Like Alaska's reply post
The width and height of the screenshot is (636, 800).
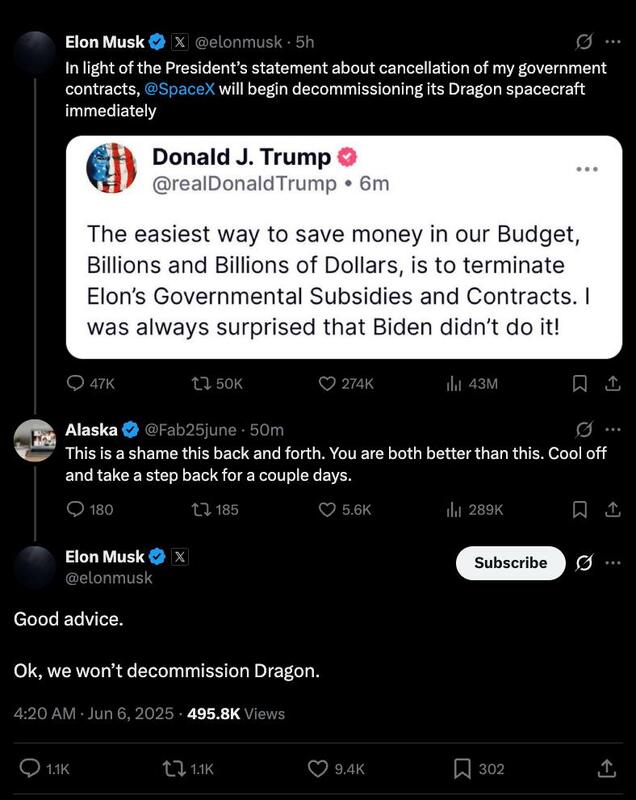(326, 510)
